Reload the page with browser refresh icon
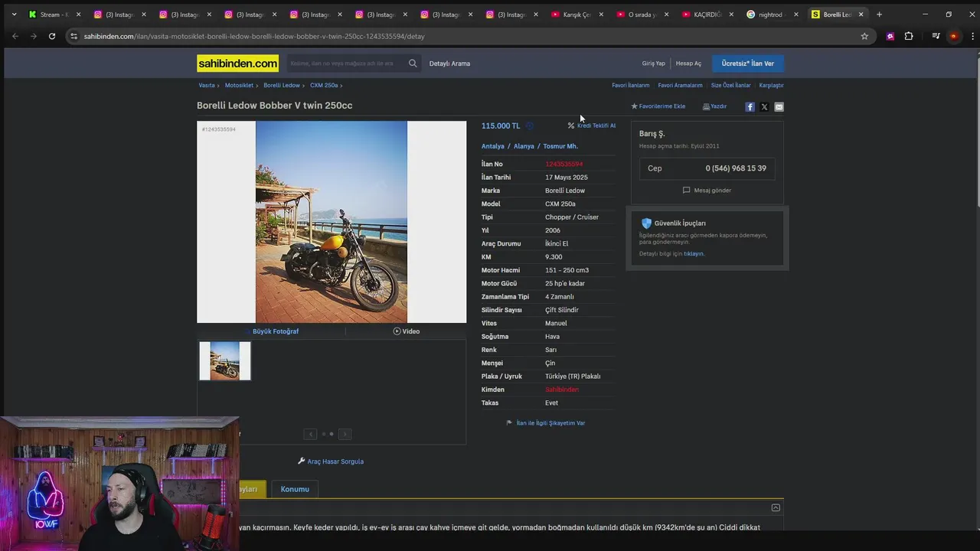This screenshot has height=551, width=980. coord(52,36)
